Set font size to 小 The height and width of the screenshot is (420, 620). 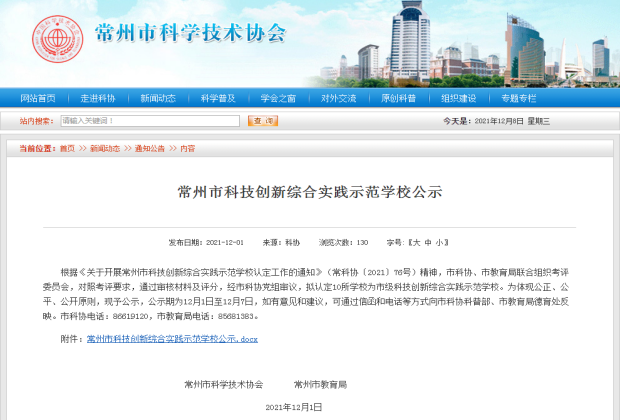[x=440, y=243]
